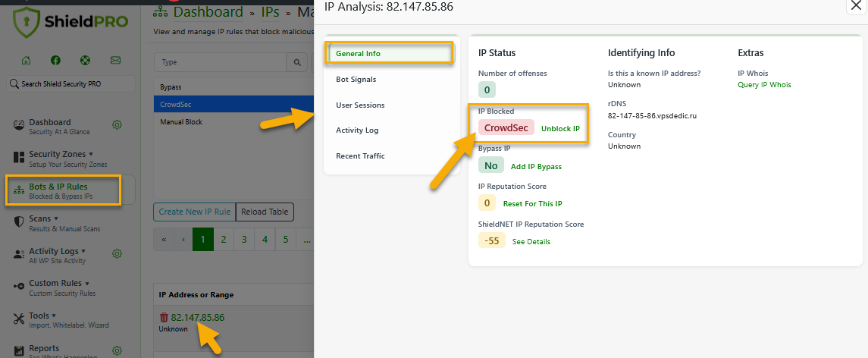
Task: Go to previous table page
Action: [183, 240]
